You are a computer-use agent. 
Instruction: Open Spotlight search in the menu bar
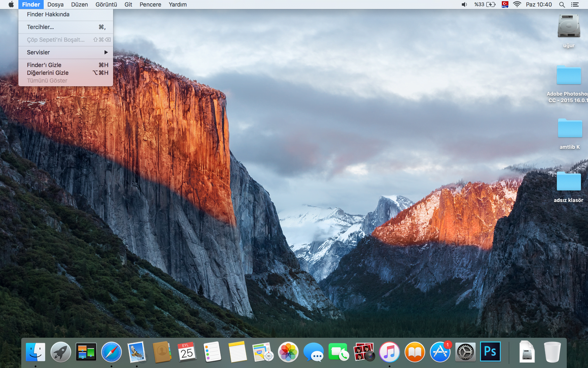coord(562,4)
